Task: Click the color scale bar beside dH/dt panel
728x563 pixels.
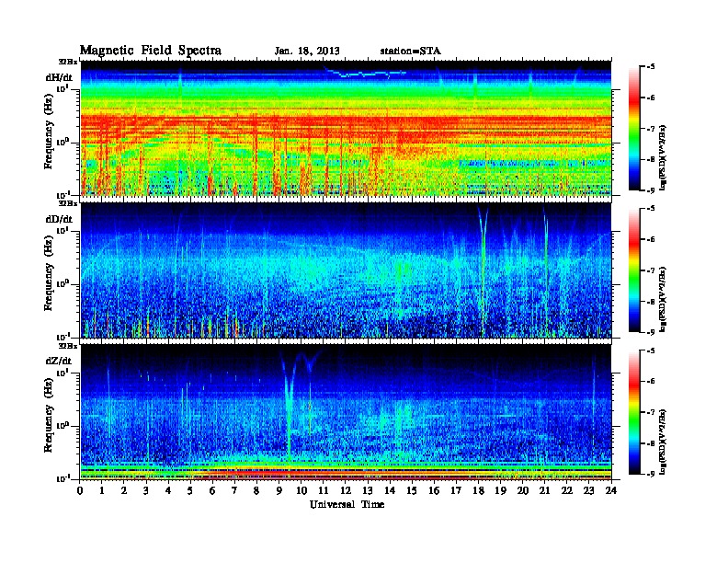Action: click(634, 129)
